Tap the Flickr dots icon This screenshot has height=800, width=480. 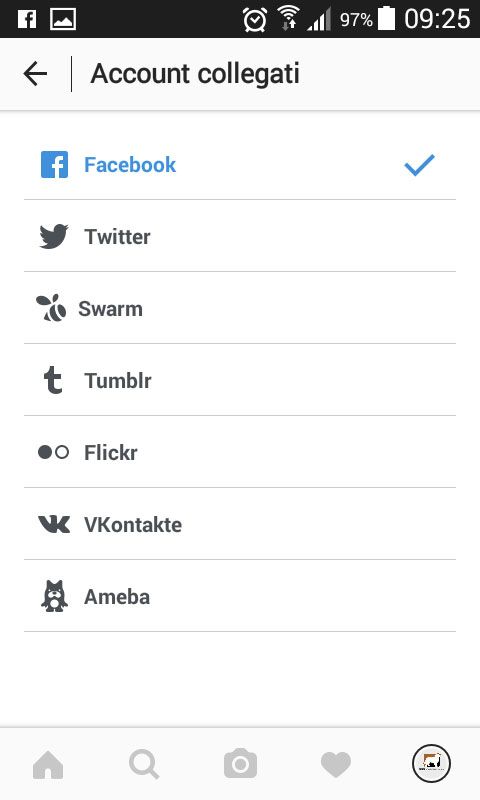[x=54, y=452]
